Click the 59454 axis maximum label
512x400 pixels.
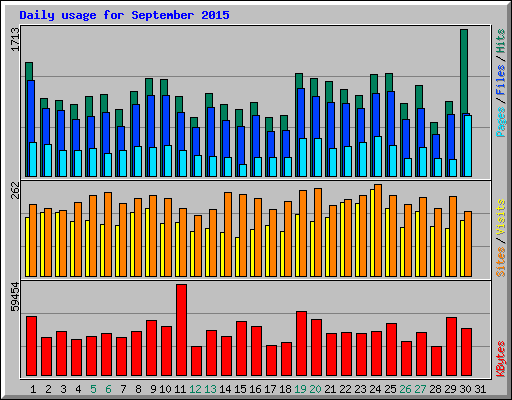tap(15, 297)
